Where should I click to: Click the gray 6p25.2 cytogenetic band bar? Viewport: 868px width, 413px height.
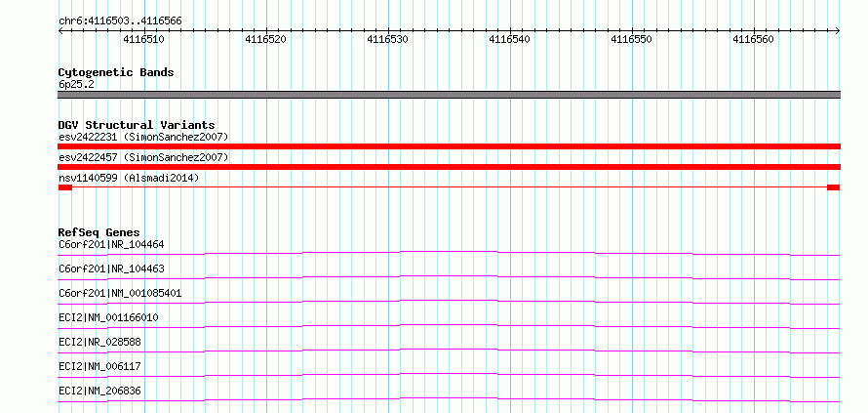pyautogui.click(x=449, y=95)
